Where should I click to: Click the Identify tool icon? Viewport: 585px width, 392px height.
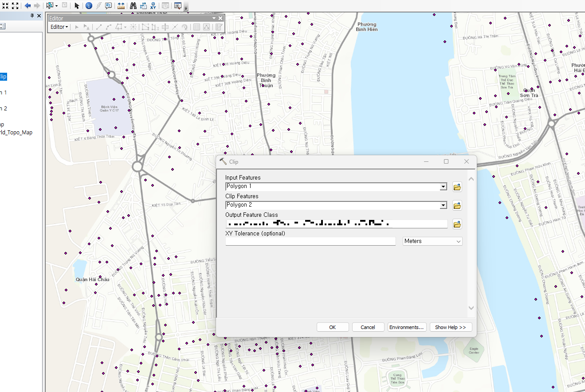89,6
